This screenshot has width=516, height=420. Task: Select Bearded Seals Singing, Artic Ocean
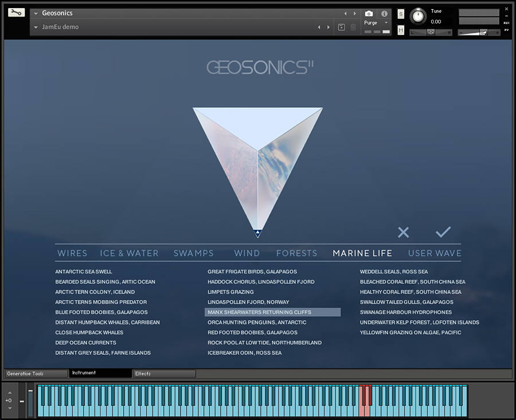click(105, 282)
